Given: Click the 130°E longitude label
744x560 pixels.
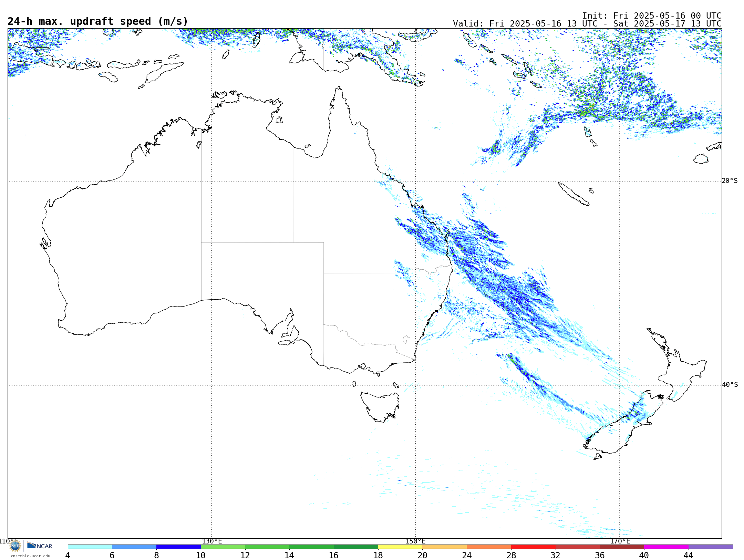Looking at the screenshot, I should tap(212, 541).
